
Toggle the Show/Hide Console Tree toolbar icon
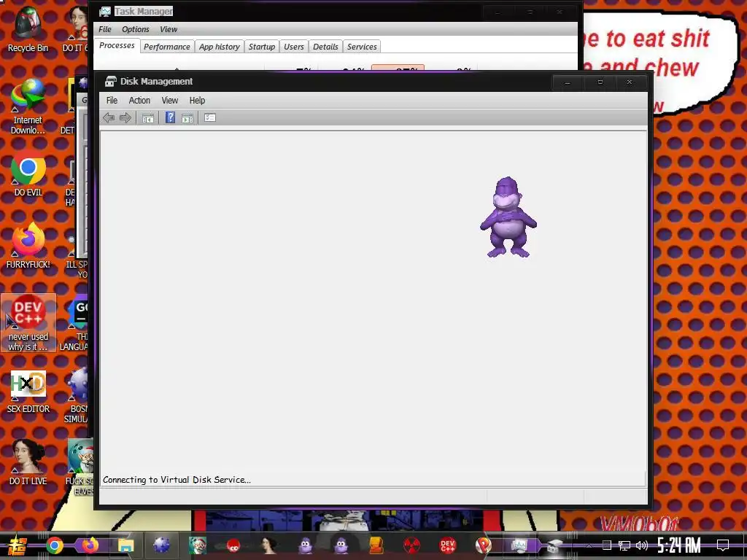[148, 117]
